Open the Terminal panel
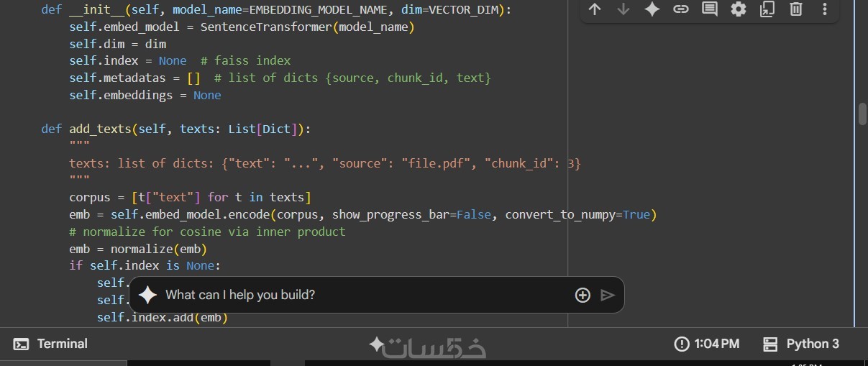This screenshot has width=868, height=366. pyautogui.click(x=51, y=344)
